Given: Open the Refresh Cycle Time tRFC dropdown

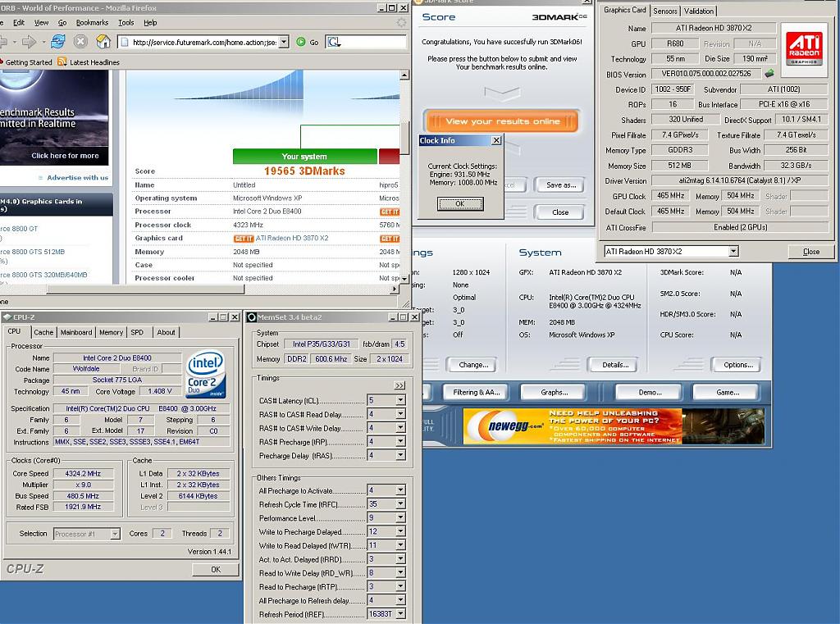Looking at the screenshot, I should click(400, 504).
